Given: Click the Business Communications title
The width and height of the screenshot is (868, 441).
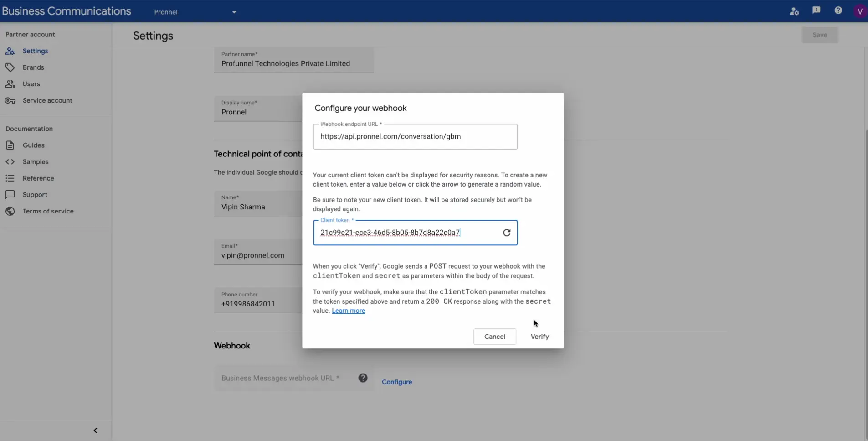Looking at the screenshot, I should pyautogui.click(x=67, y=11).
